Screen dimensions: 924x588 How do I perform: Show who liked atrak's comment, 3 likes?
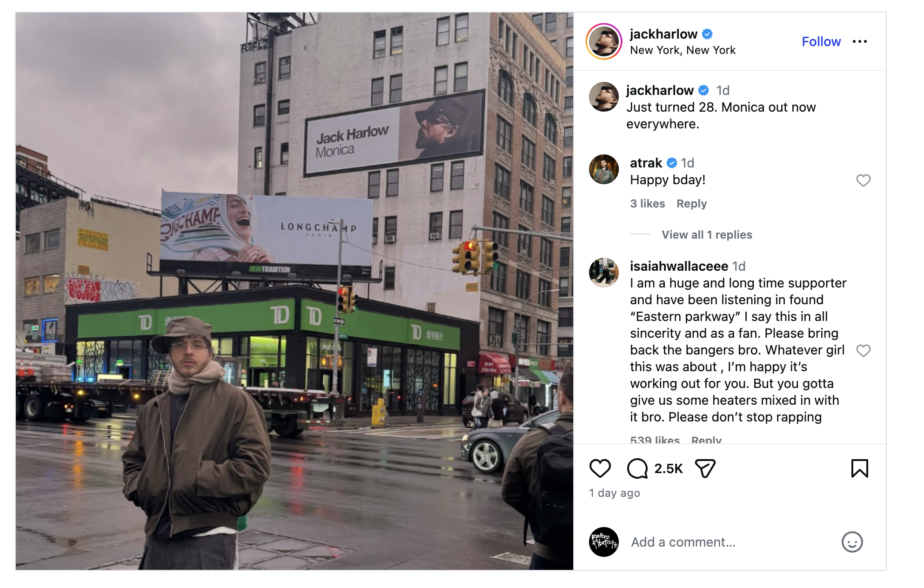click(647, 203)
